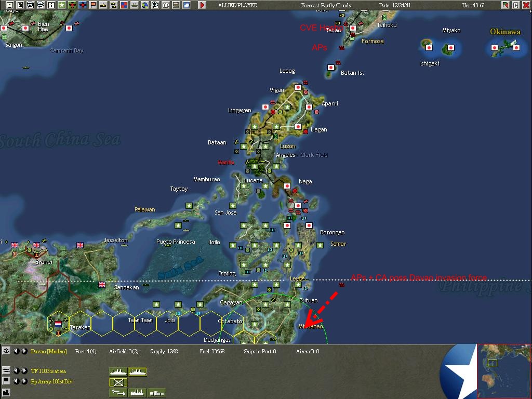The height and width of the screenshot is (399, 532).
Task: Click the Davao [Mndno] base name
Action: tap(48, 351)
